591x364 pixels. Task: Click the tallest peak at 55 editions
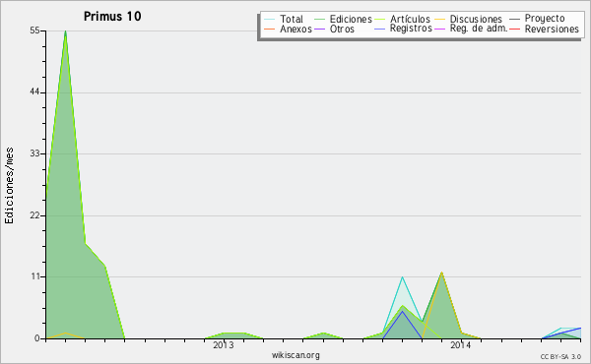pyautogui.click(x=66, y=31)
